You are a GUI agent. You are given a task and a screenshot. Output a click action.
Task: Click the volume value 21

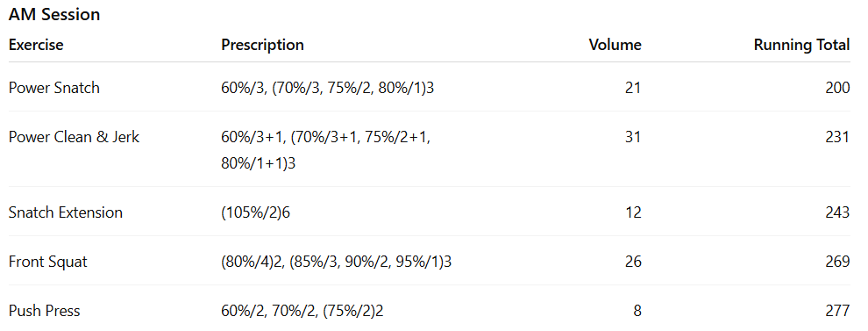[x=633, y=88]
